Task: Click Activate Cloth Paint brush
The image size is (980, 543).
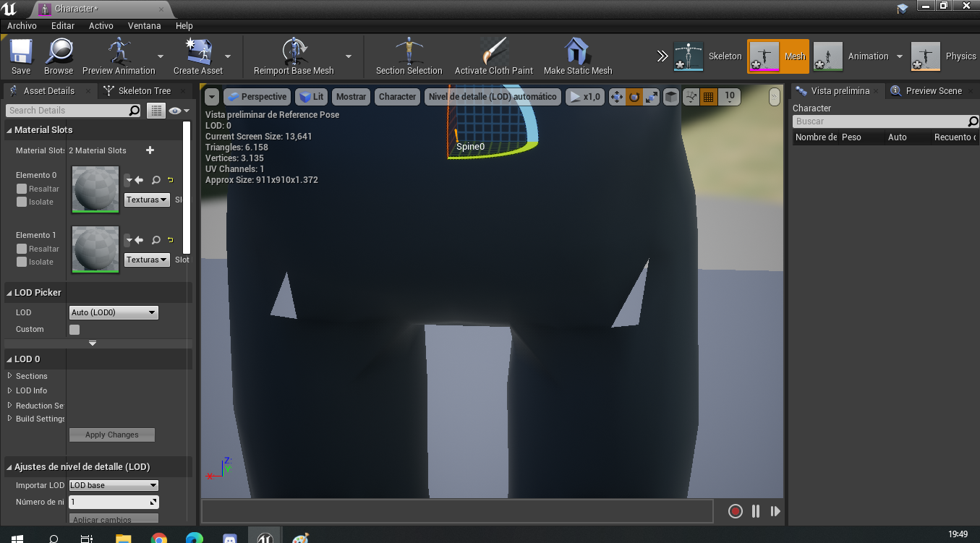Action: [x=494, y=56]
